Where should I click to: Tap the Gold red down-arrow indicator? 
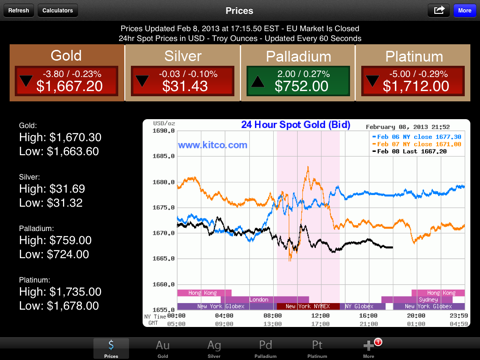[26, 81]
